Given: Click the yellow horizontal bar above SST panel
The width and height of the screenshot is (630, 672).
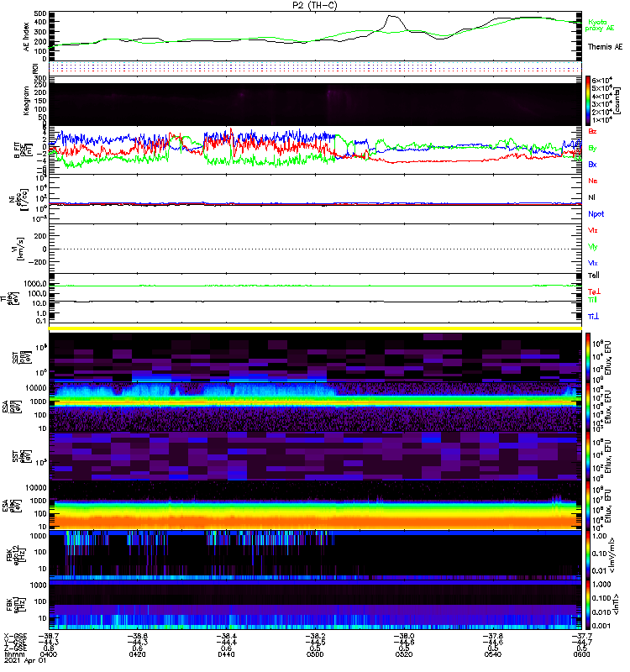Looking at the screenshot, I should coord(315,328).
